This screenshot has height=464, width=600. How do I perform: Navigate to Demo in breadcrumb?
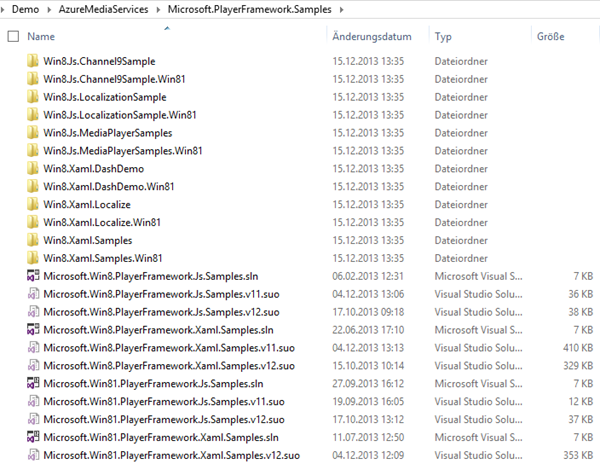tap(25, 10)
